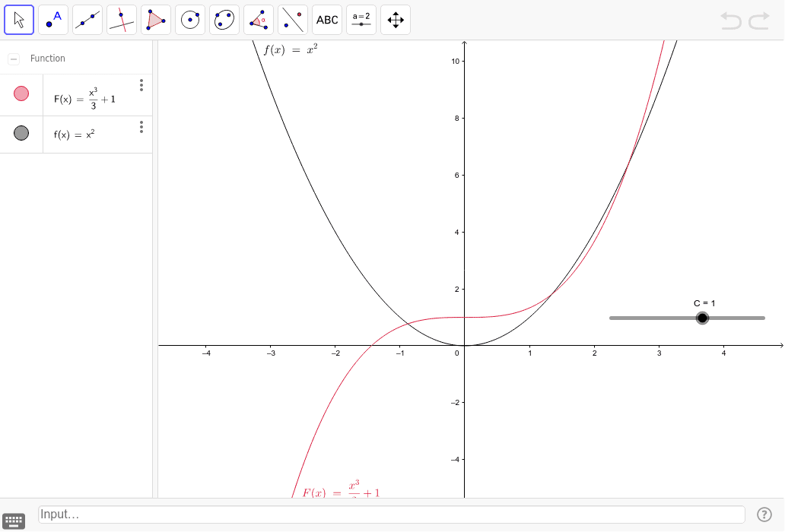Image resolution: width=785 pixels, height=532 pixels.
Task: Collapse the Function group
Action: (14, 59)
